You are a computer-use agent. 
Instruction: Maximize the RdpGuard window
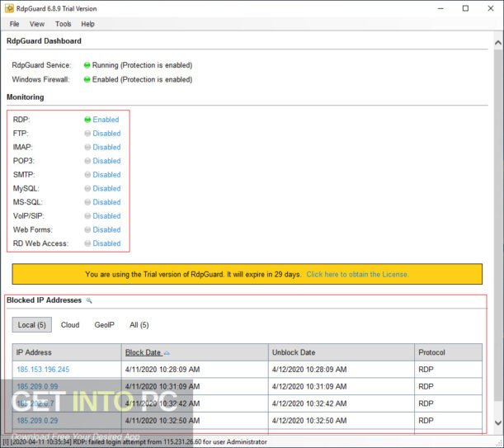(x=465, y=9)
